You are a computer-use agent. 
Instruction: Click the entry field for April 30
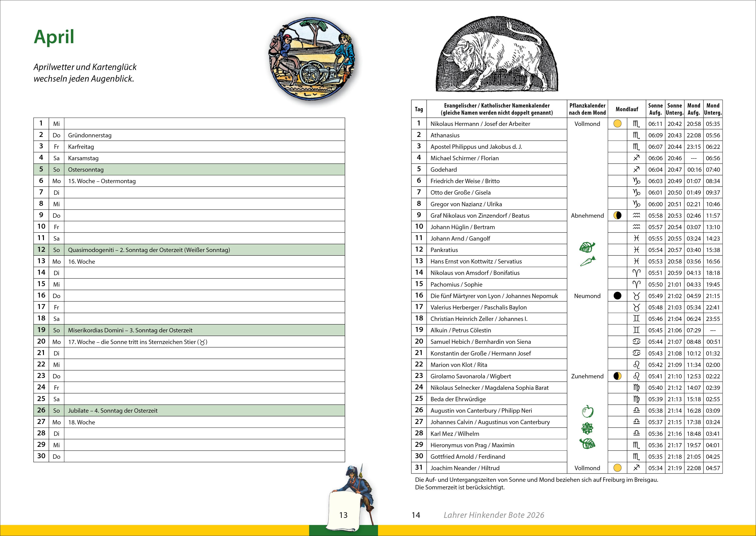[x=204, y=457]
